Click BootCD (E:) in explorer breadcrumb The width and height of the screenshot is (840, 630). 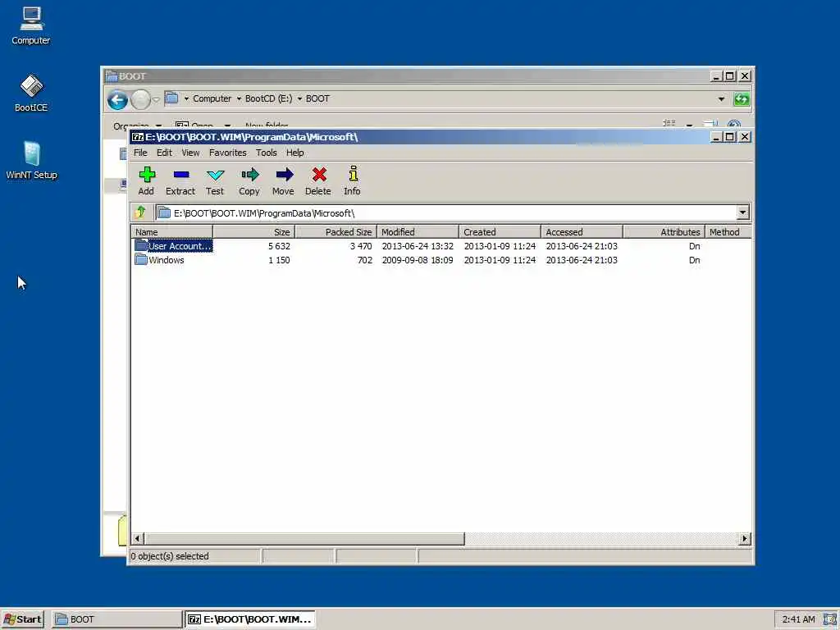268,98
